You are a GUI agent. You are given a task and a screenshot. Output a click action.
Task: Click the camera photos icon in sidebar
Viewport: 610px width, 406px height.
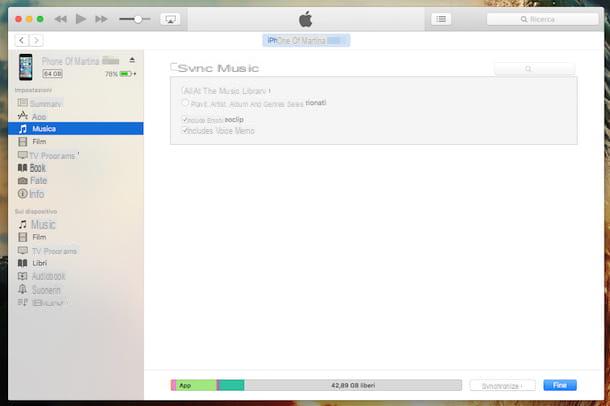pyautogui.click(x=23, y=181)
